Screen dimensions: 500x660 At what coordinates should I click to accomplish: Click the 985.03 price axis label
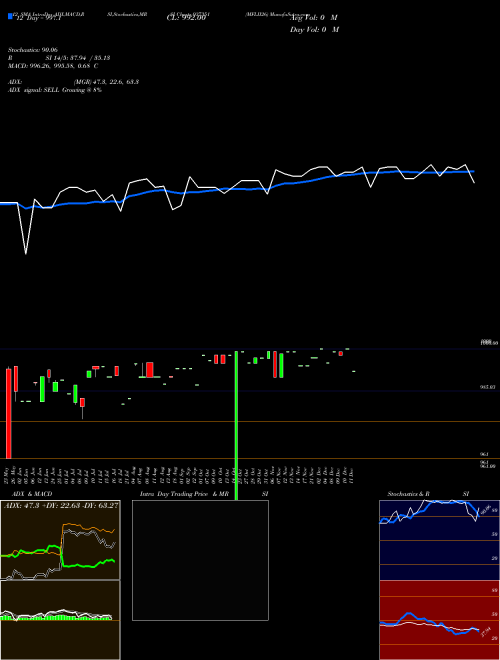pyautogui.click(x=488, y=386)
